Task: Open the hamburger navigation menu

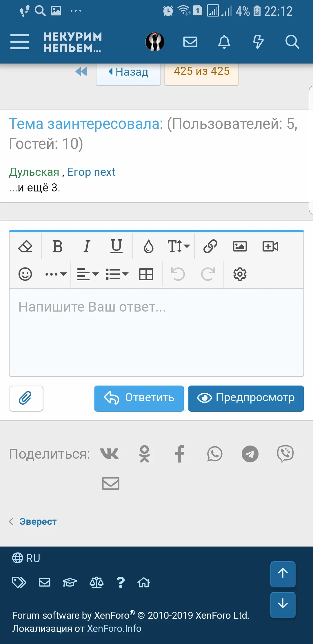Action: (19, 42)
